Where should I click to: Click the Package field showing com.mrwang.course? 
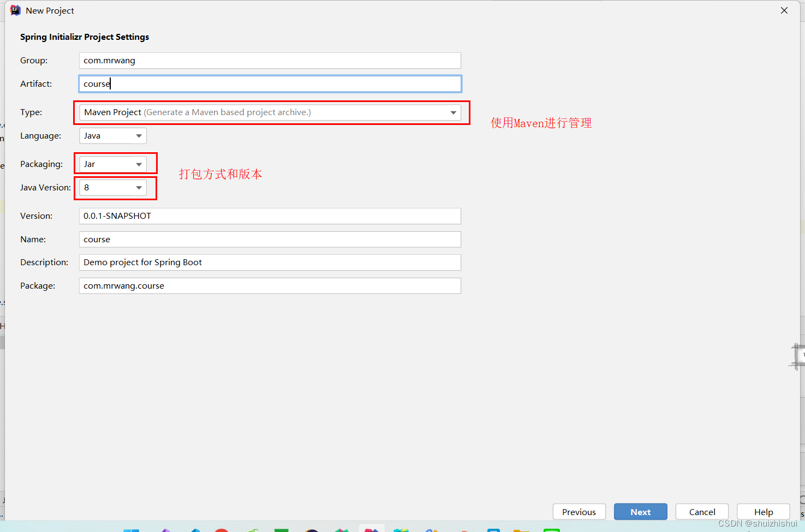(x=270, y=285)
